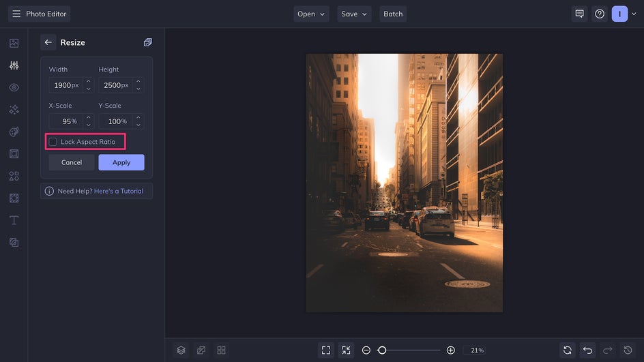Click the user avatar button
Viewport: 644px width, 362px height.
tap(619, 14)
